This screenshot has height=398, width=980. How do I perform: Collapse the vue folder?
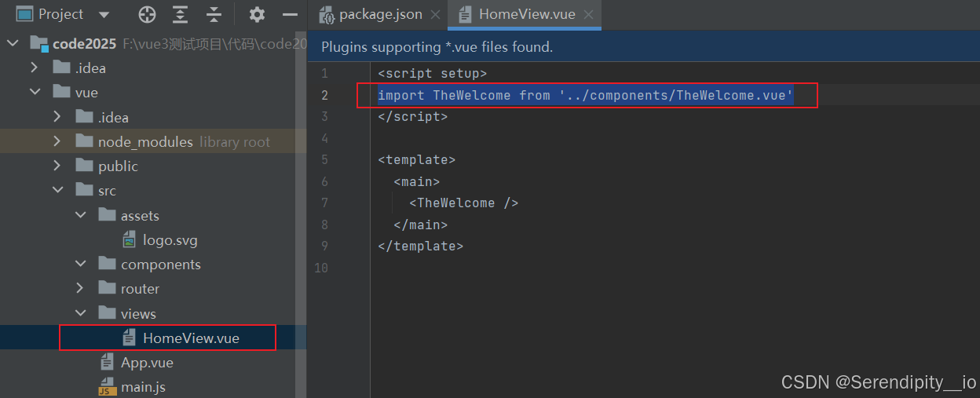[x=34, y=92]
